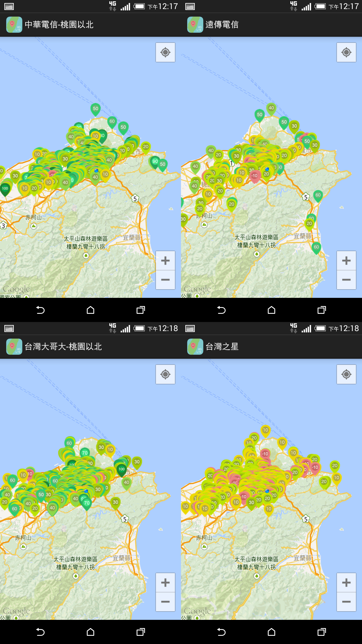Tap the title 遠傳電信
This screenshot has width=362, height=644.
point(222,24)
